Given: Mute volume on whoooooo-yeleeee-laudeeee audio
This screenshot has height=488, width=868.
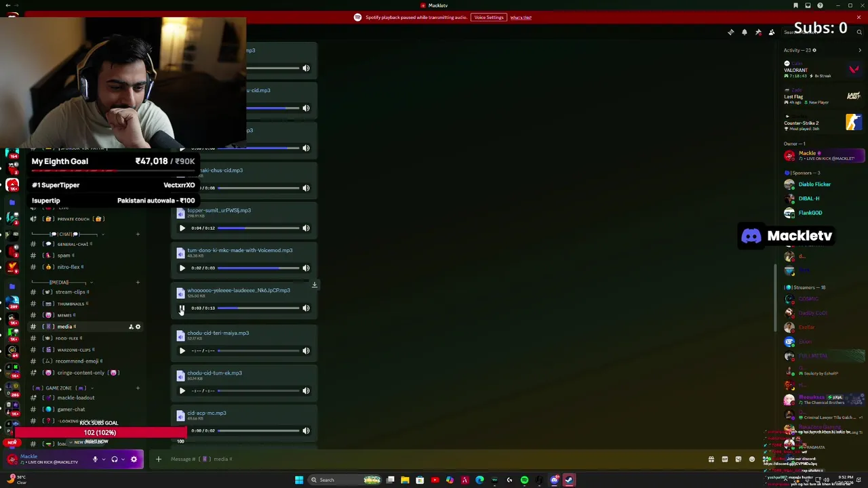Looking at the screenshot, I should click(x=306, y=308).
